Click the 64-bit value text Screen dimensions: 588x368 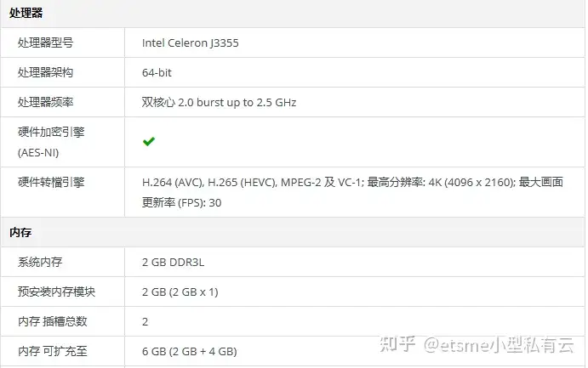157,72
